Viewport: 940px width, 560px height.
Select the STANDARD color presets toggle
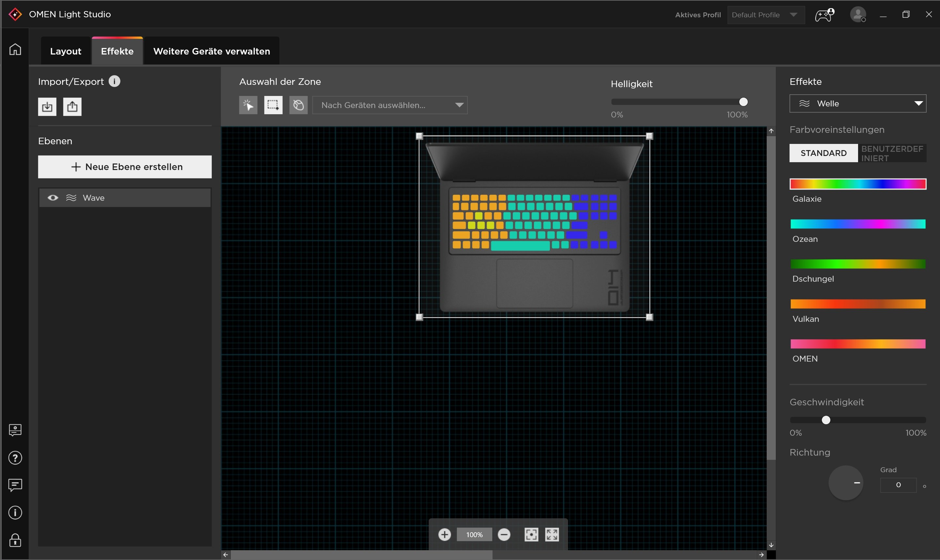[x=823, y=153]
